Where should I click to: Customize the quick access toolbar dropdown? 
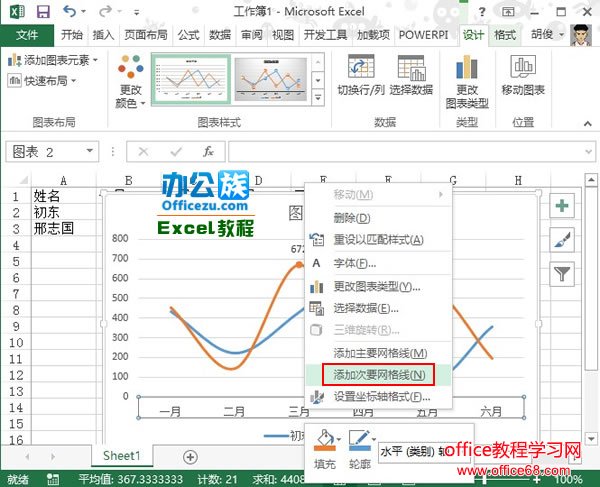[x=136, y=13]
